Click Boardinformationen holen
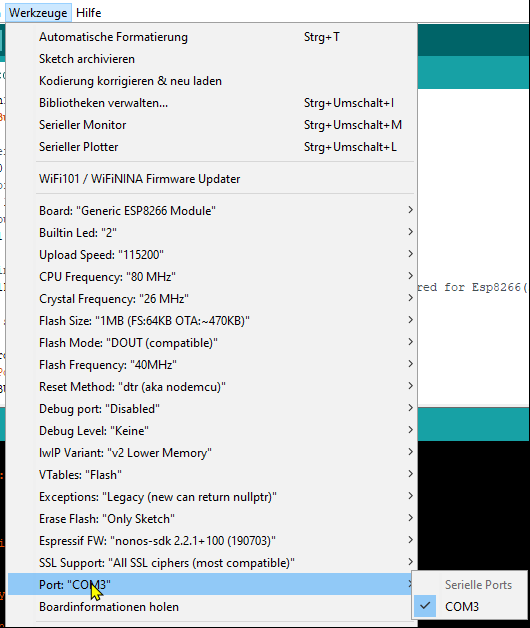530x628 pixels. (x=212, y=607)
